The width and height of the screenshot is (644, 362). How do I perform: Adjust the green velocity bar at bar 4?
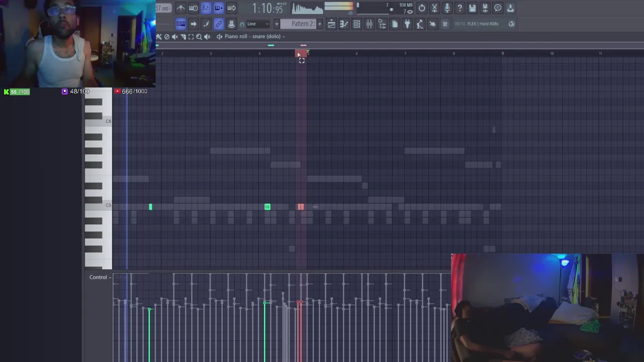point(265,332)
